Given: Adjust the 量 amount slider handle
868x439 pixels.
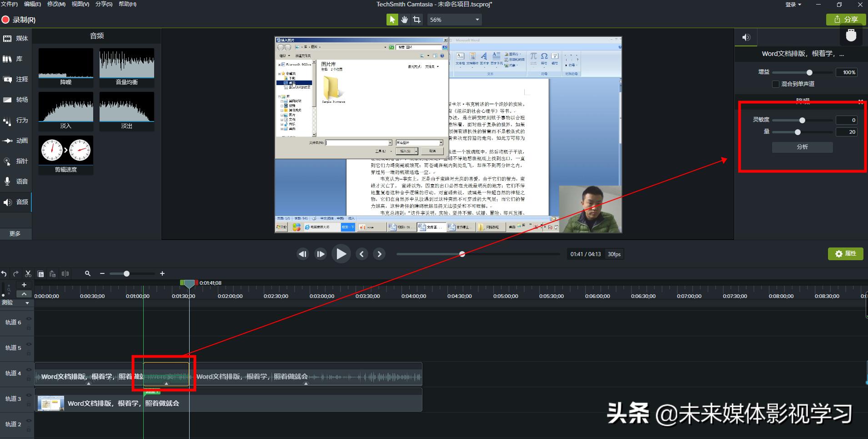Looking at the screenshot, I should click(798, 132).
